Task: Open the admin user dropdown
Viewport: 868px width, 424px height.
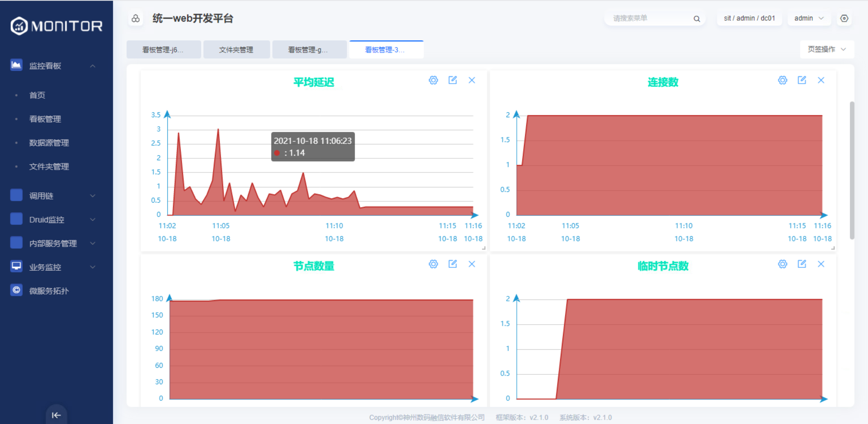Action: coord(809,19)
